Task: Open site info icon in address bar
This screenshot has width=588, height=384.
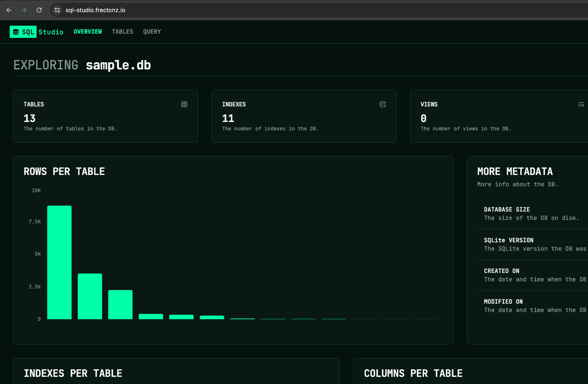Action: click(58, 10)
